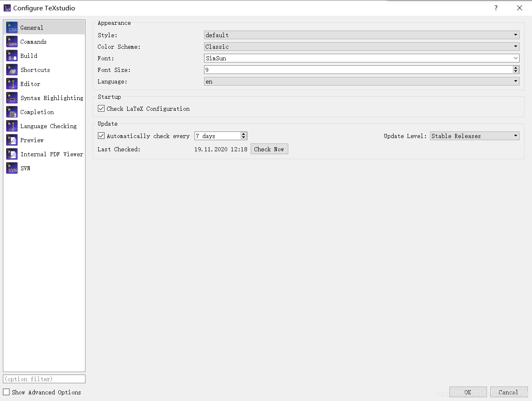Viewport: 532px width, 401px height.
Task: Decrease font size with down arrow
Action: pyautogui.click(x=516, y=72)
